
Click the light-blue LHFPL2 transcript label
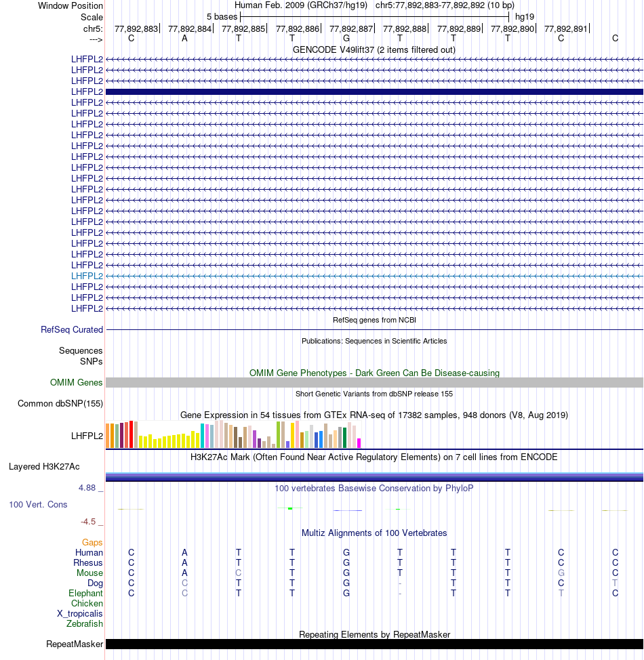point(87,276)
